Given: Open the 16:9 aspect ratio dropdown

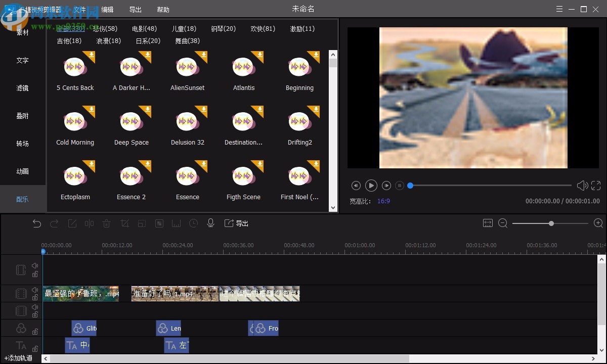Looking at the screenshot, I should click(383, 201).
